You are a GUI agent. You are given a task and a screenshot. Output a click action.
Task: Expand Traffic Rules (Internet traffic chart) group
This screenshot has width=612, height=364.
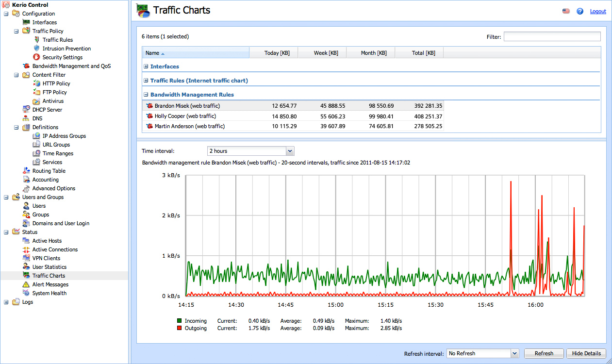pos(146,81)
